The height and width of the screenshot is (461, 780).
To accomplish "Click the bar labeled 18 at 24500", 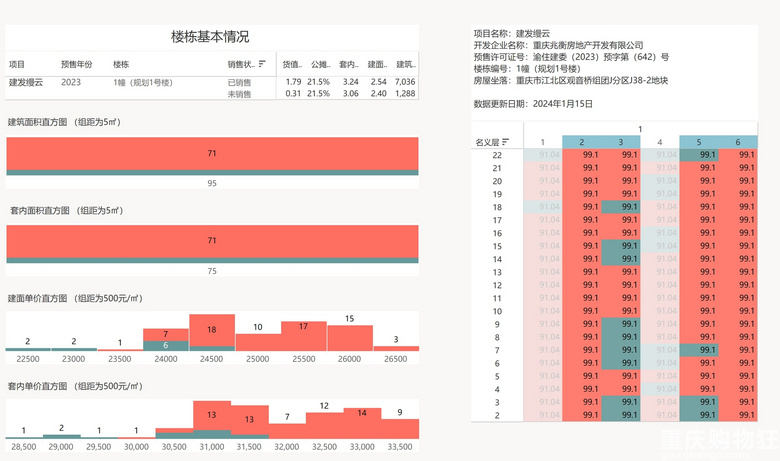I will (x=212, y=330).
